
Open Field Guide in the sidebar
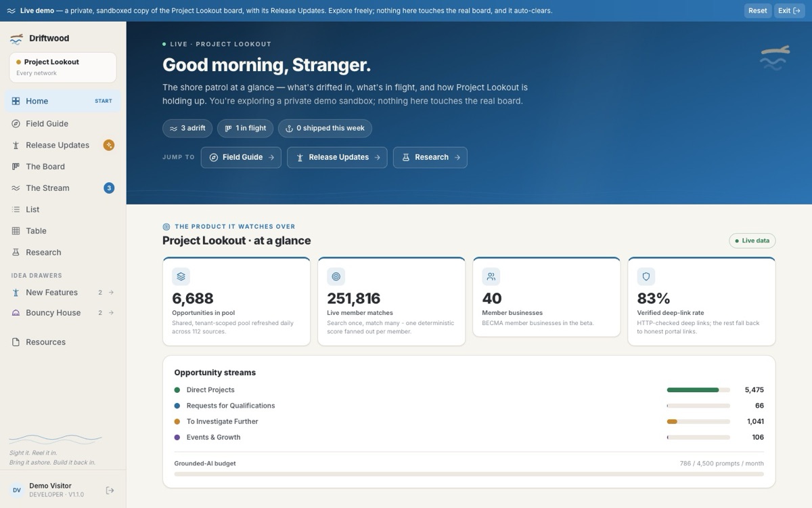point(63,123)
